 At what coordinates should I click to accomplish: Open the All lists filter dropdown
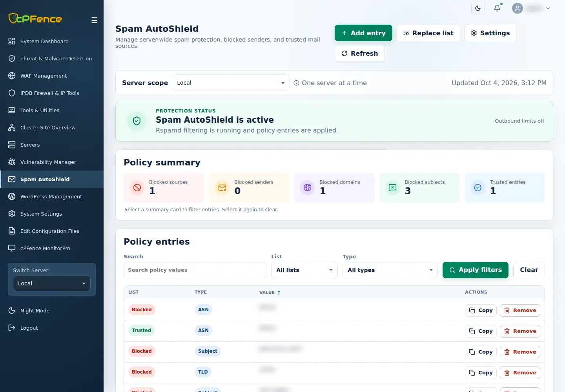304,270
